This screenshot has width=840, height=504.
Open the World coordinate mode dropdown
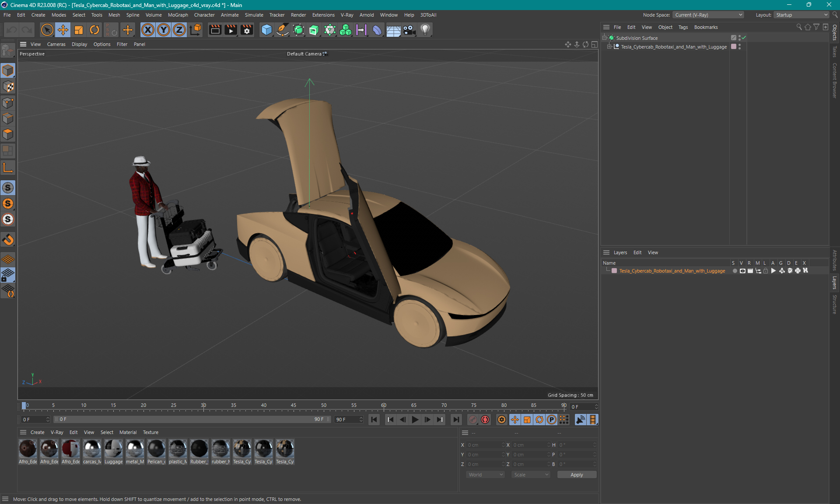485,475
